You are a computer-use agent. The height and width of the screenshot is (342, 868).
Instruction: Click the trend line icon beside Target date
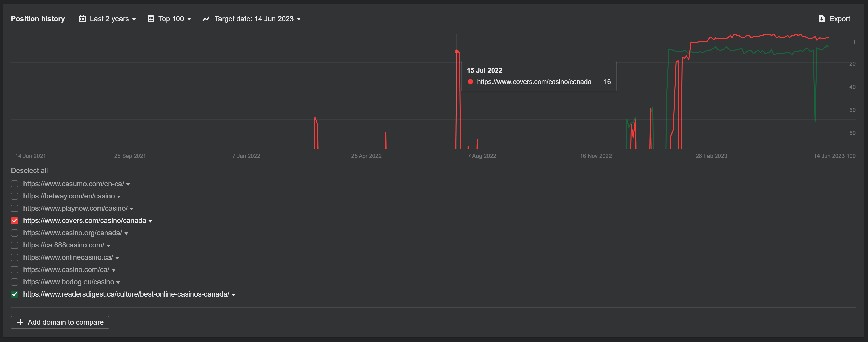click(x=206, y=19)
